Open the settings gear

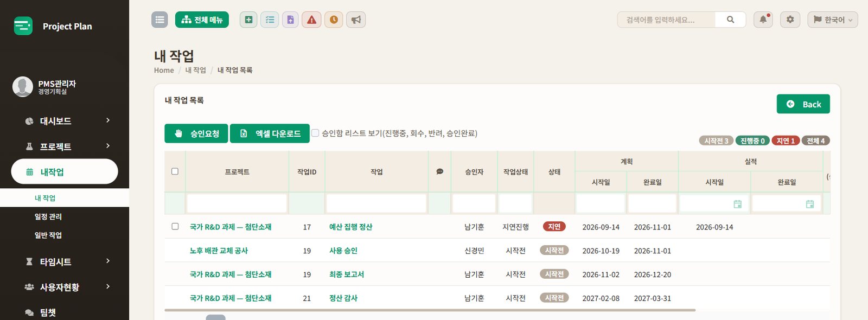[790, 20]
